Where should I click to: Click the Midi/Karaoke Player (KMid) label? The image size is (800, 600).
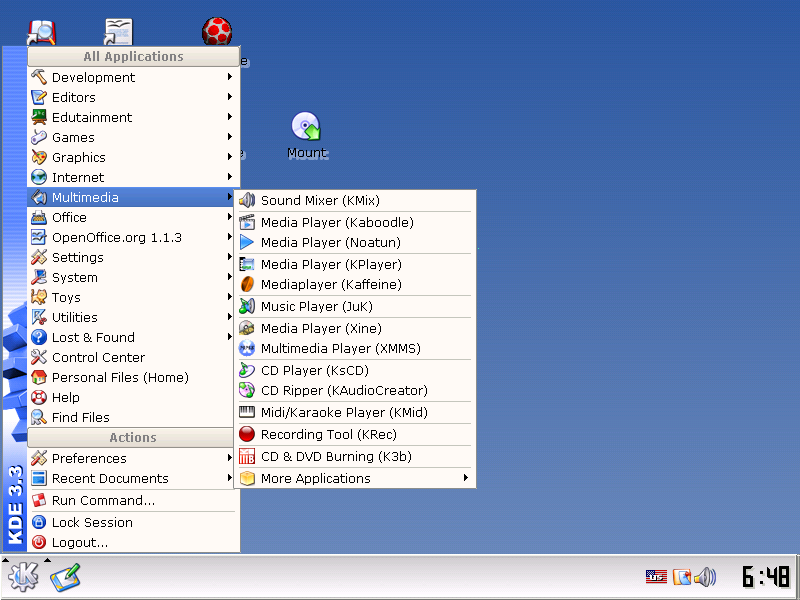point(344,412)
